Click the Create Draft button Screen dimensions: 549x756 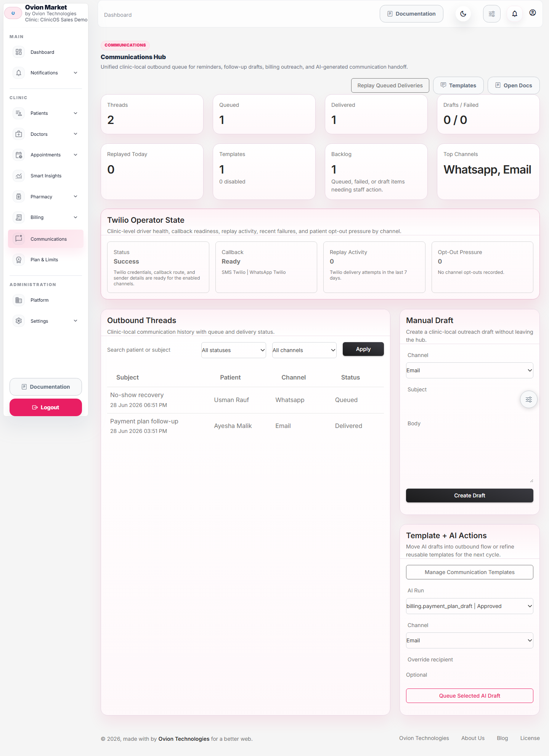point(470,495)
